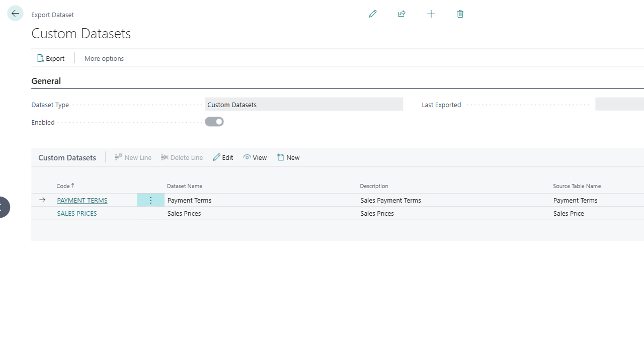Viewport: 644px width, 362px height.
Task: Click Edit in Custom Datasets toolbar
Action: pyautogui.click(x=223, y=157)
